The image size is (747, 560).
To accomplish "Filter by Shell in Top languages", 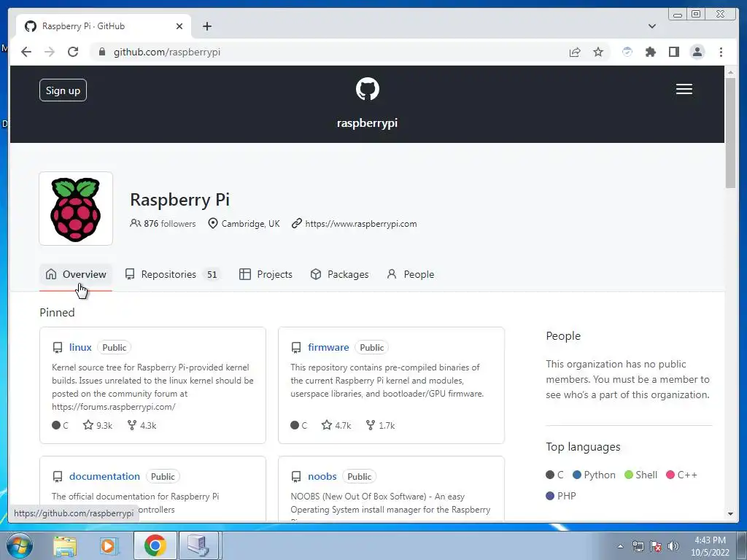I will tap(640, 475).
